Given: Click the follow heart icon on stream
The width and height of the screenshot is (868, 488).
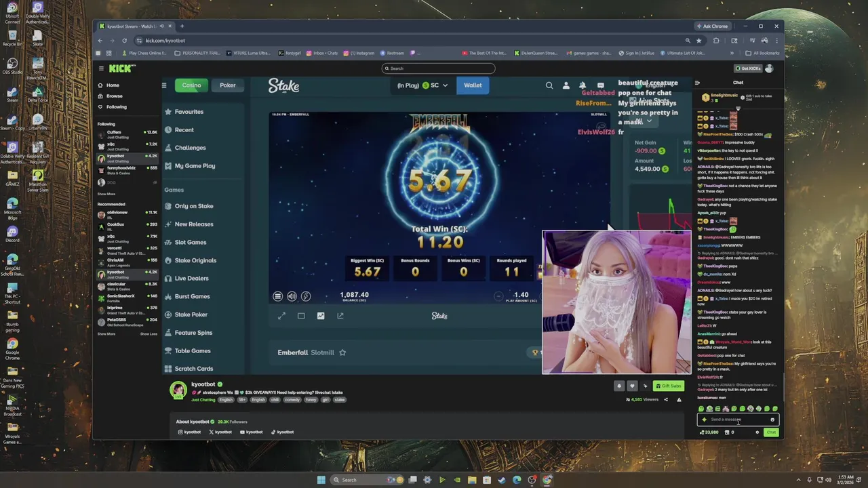Looking at the screenshot, I should coord(632,386).
